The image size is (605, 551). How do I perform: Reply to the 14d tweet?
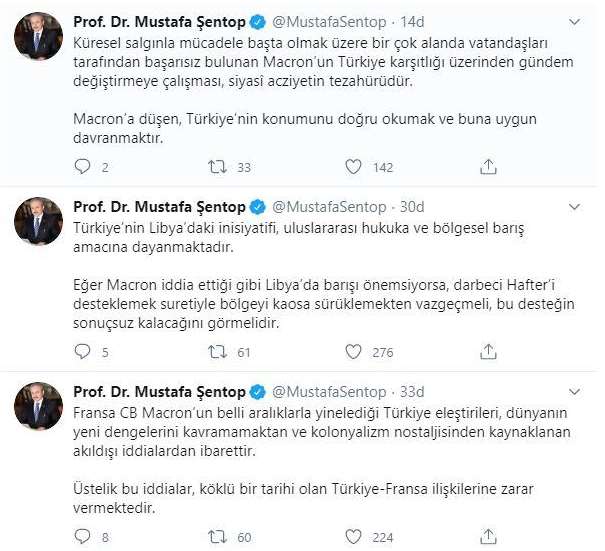pyautogui.click(x=82, y=167)
